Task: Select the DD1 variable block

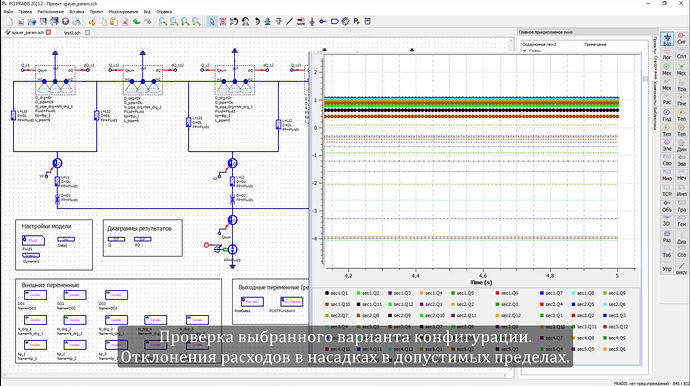Action: 35,295
